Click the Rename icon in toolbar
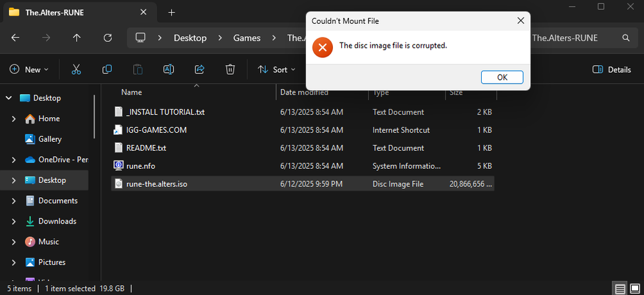This screenshot has width=644, height=295. tap(168, 70)
